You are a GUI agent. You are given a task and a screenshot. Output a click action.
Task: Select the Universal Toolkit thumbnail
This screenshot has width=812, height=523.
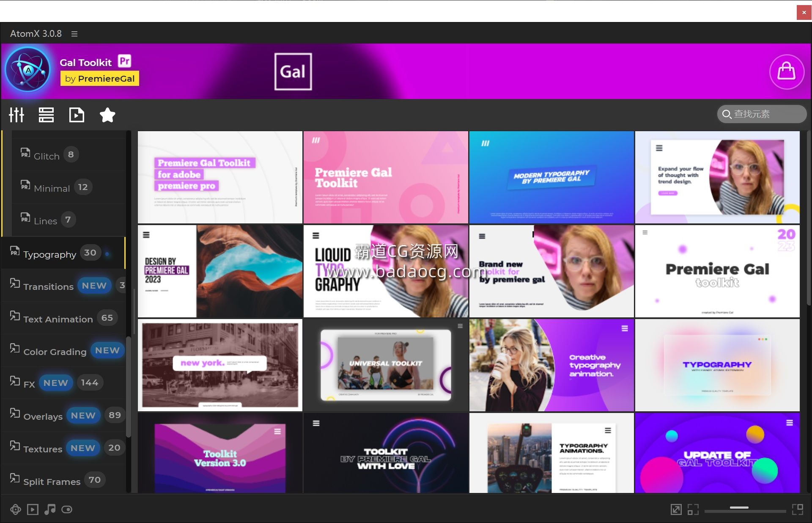coord(386,365)
